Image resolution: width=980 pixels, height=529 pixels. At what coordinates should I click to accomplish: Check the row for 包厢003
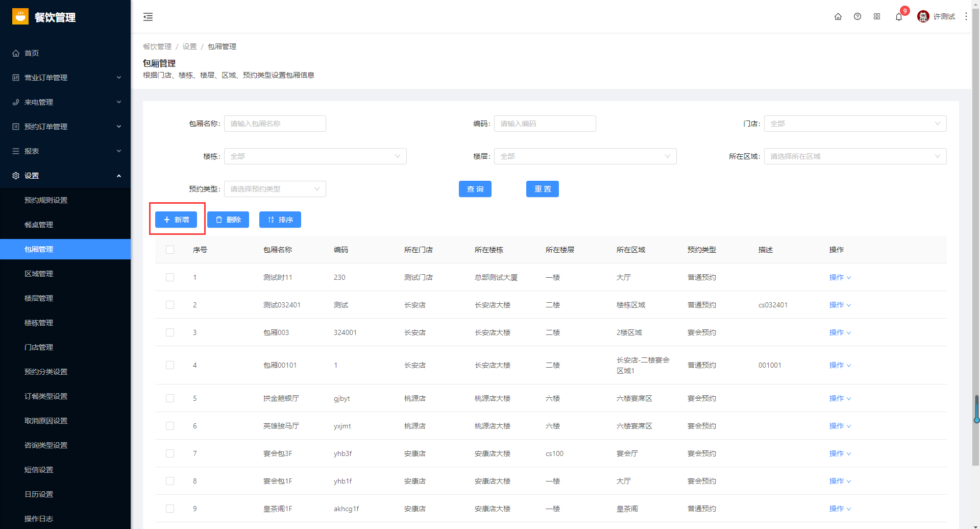(170, 332)
